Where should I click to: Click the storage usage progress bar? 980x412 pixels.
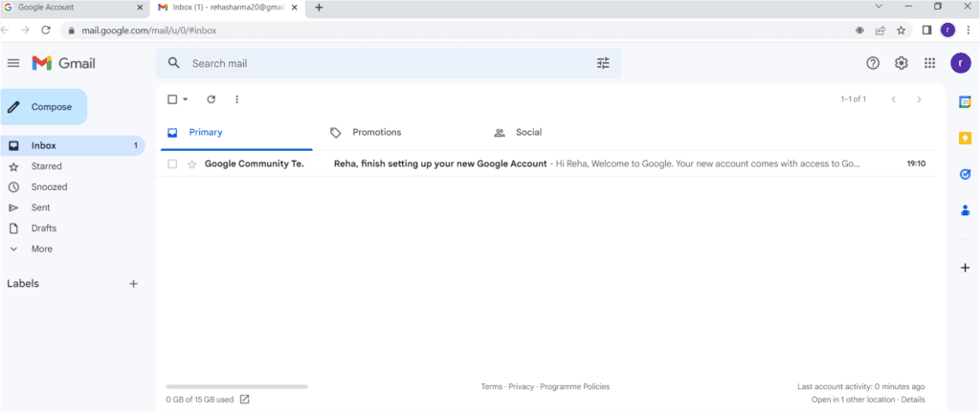pos(237,387)
